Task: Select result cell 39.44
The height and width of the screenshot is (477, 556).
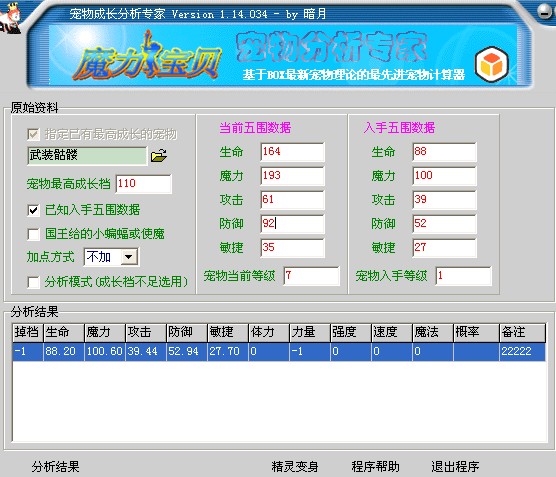Action: 146,352
